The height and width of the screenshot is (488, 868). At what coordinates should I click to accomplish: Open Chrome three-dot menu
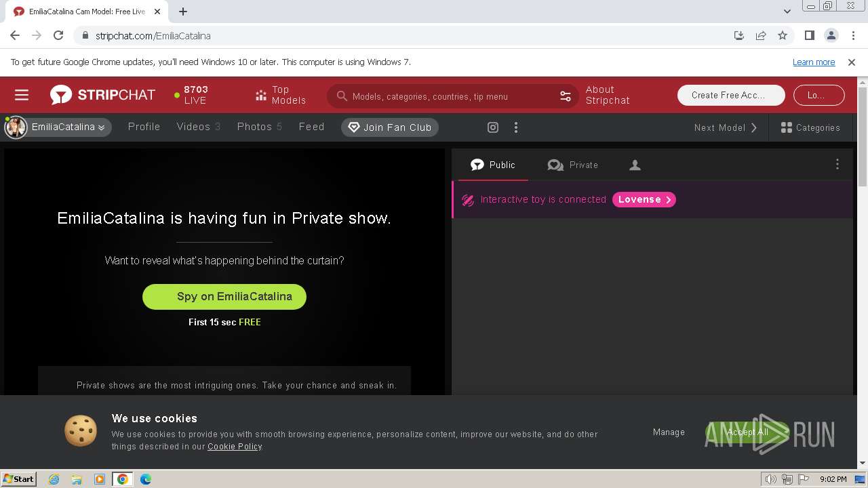tap(853, 35)
